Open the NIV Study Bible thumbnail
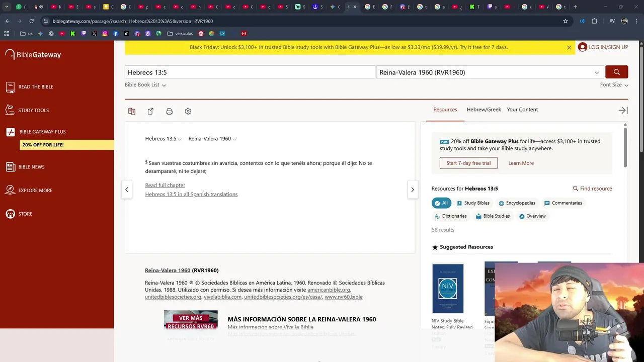The image size is (644, 362). pos(448,288)
